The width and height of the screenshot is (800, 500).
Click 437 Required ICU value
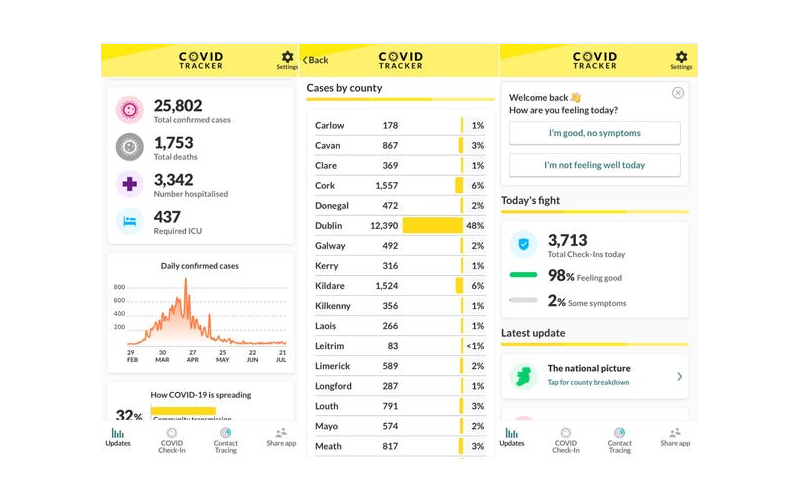pos(167,217)
